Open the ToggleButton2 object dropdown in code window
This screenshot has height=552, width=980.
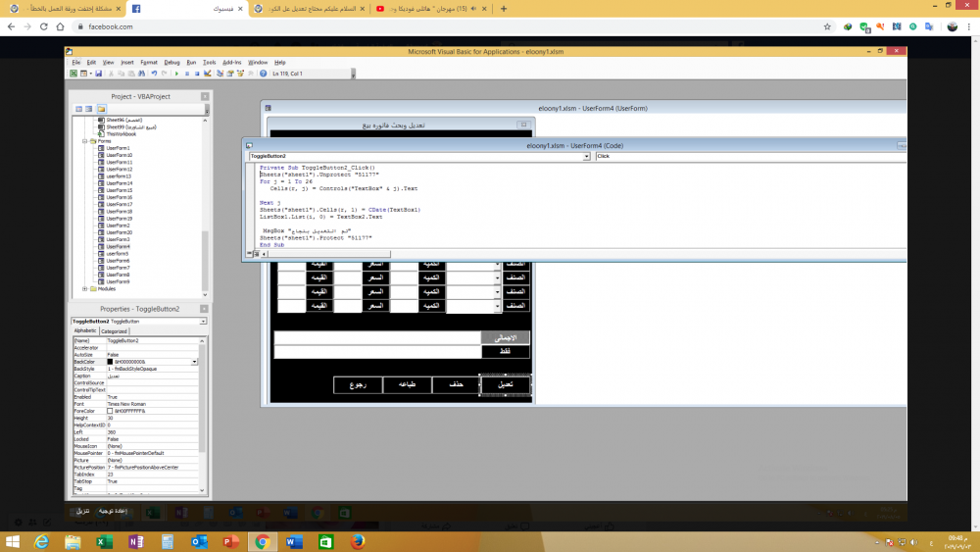pyautogui.click(x=586, y=156)
